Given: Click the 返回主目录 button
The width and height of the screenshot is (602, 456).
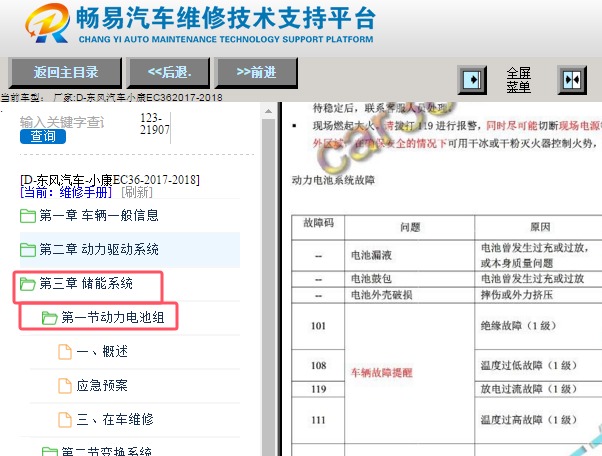Looking at the screenshot, I should click(65, 73).
